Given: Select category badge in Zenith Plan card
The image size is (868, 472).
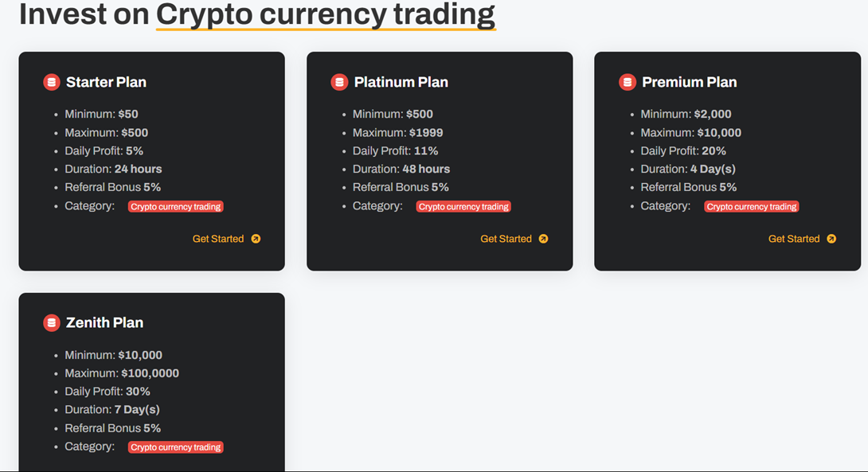Looking at the screenshot, I should (176, 447).
